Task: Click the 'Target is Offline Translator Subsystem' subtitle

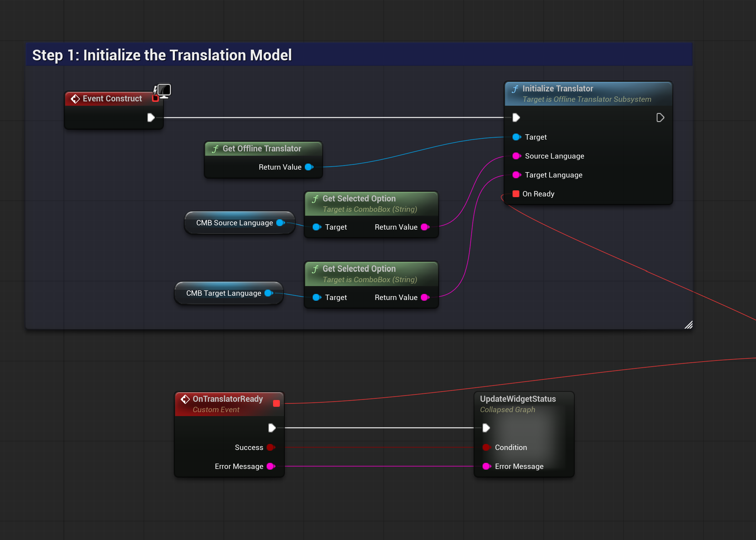Action: coord(587,99)
